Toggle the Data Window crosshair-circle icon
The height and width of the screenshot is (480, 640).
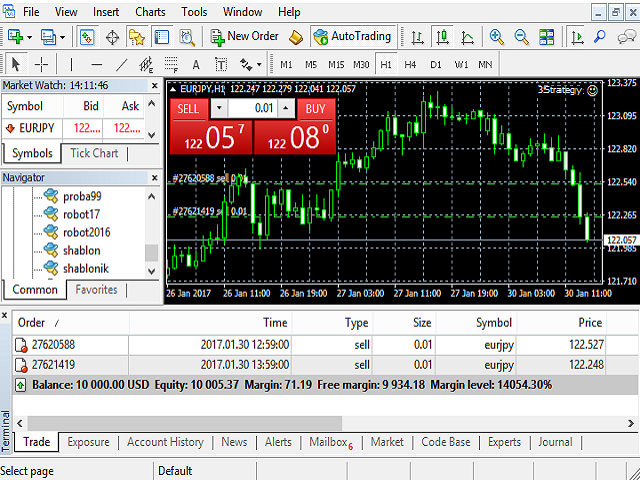(x=112, y=37)
